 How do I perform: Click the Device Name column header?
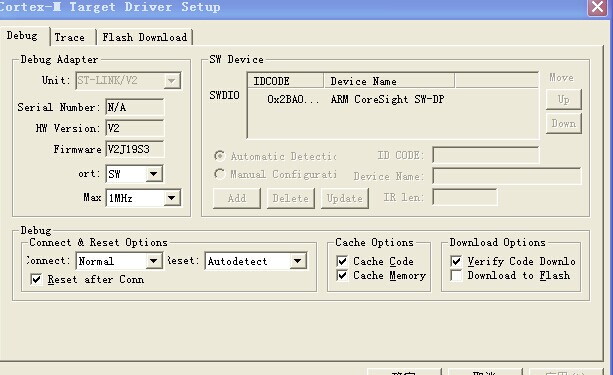click(389, 81)
